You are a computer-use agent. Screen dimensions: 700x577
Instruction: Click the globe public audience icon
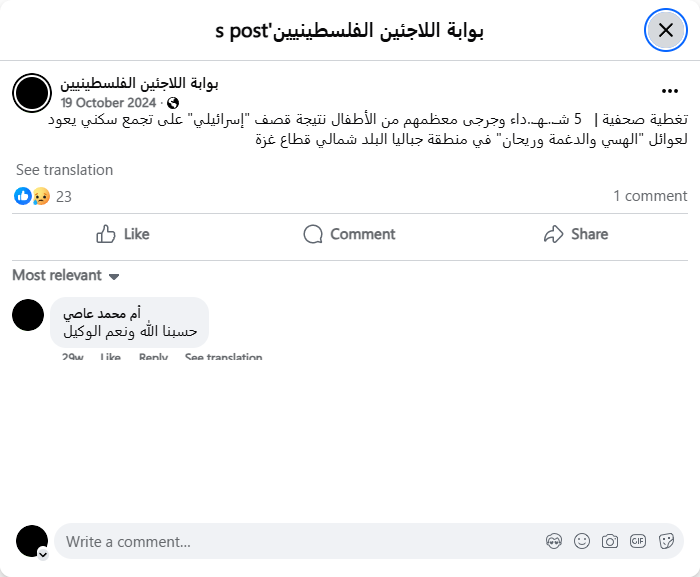173,103
